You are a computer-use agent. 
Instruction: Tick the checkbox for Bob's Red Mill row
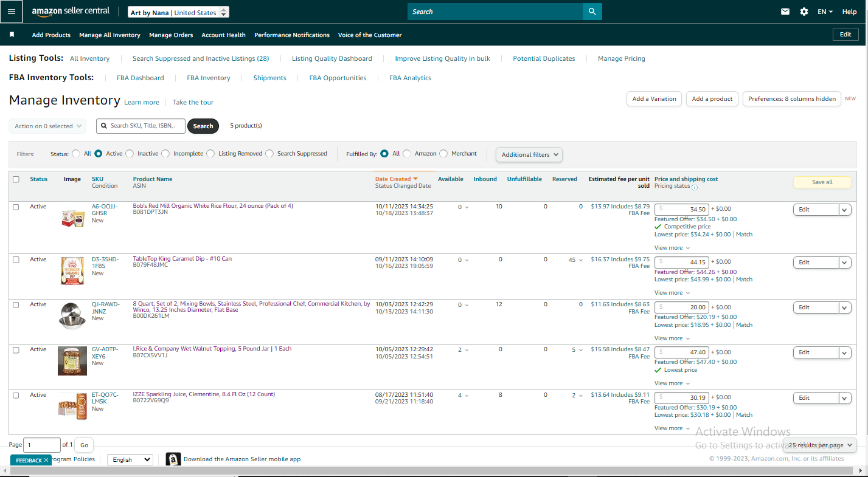click(x=16, y=207)
